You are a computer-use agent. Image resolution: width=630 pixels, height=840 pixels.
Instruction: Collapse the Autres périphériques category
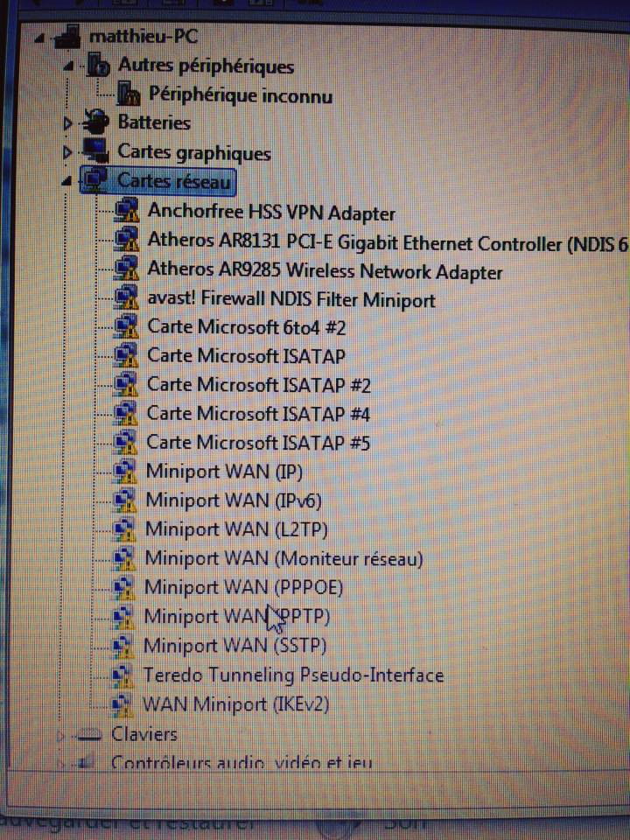(68, 67)
